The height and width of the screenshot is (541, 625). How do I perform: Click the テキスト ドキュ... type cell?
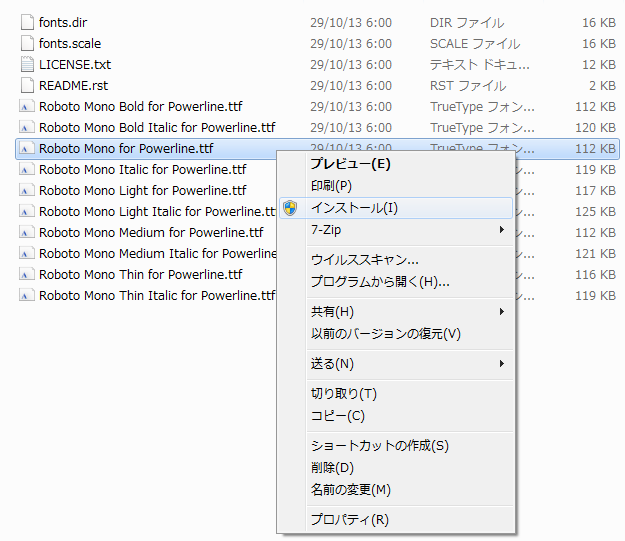480,65
